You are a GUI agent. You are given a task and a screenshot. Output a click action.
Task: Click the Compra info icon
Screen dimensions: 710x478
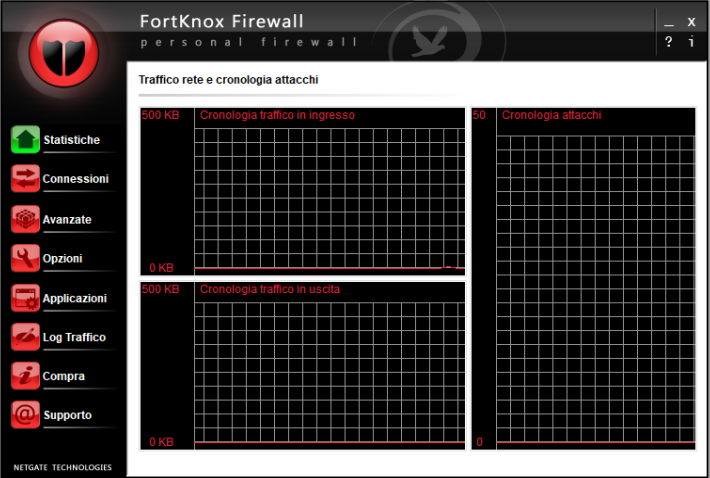(x=25, y=376)
